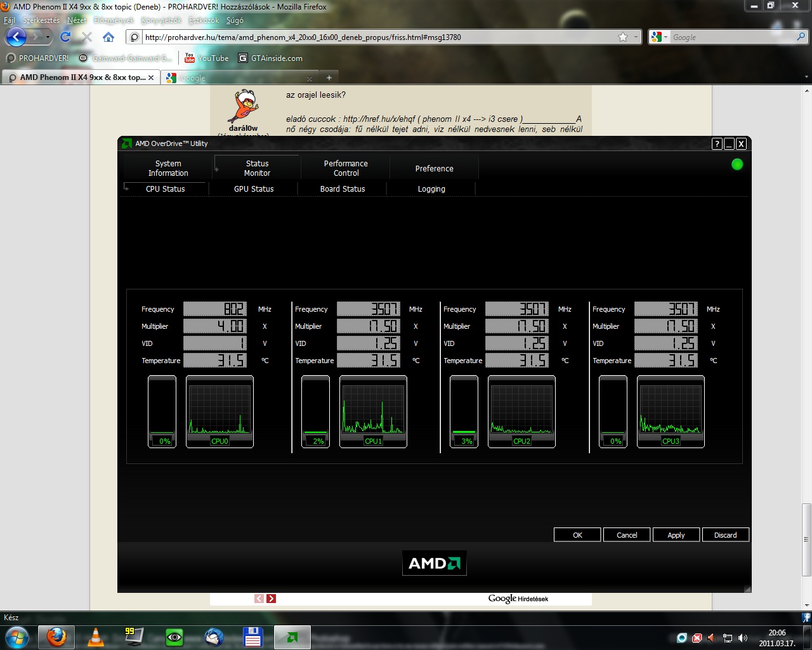Click the muted red speaker tray icon

[x=712, y=638]
